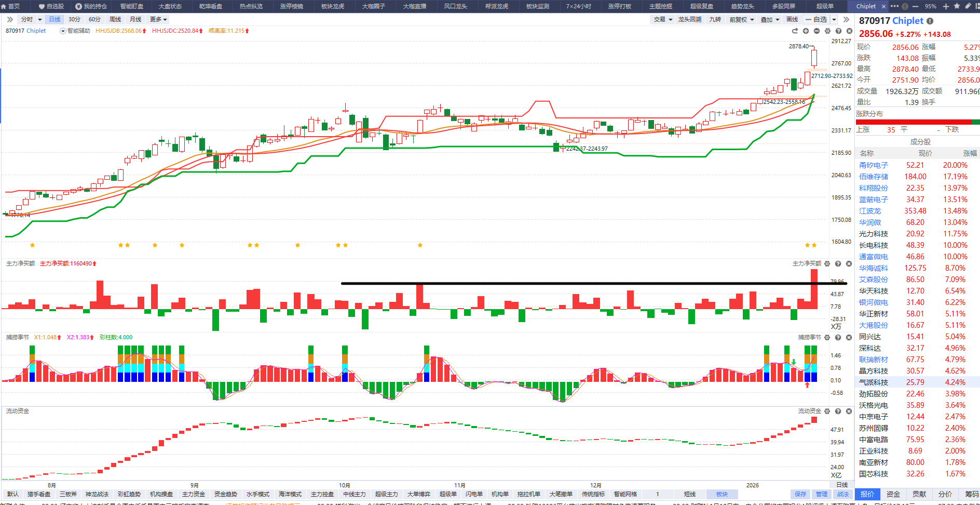The width and height of the screenshot is (980, 505).
Task: Open the 我的持仓 top tab
Action: click(91, 6)
